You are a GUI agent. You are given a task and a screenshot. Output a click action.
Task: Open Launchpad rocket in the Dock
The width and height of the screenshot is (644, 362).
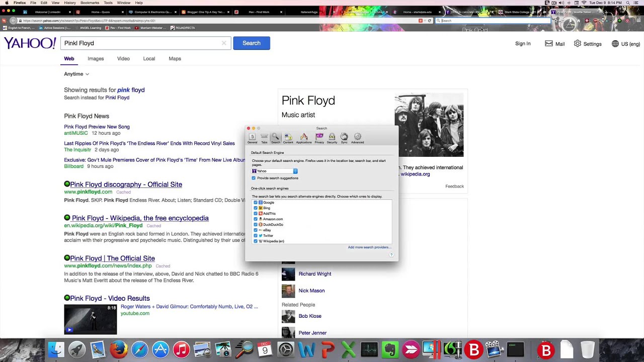pos(77,349)
